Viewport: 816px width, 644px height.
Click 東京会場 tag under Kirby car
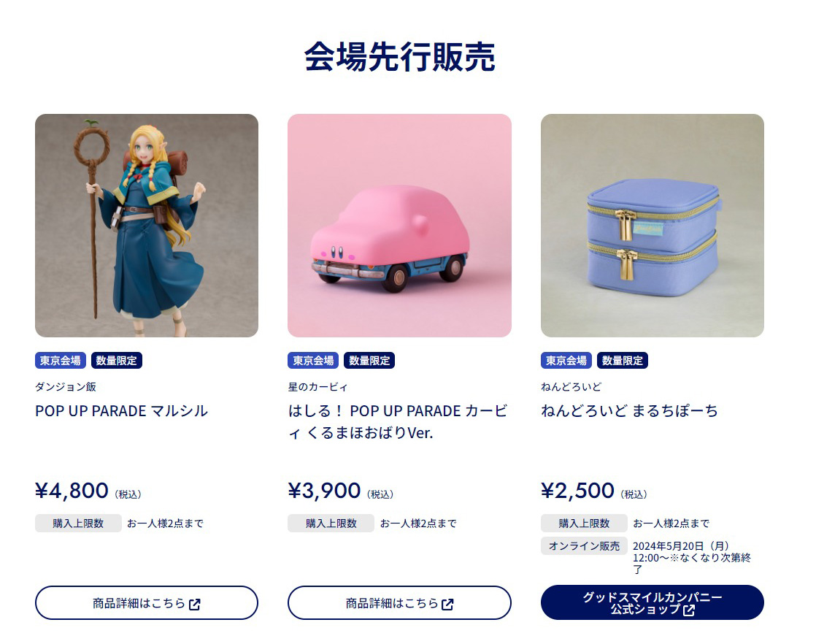coord(313,360)
